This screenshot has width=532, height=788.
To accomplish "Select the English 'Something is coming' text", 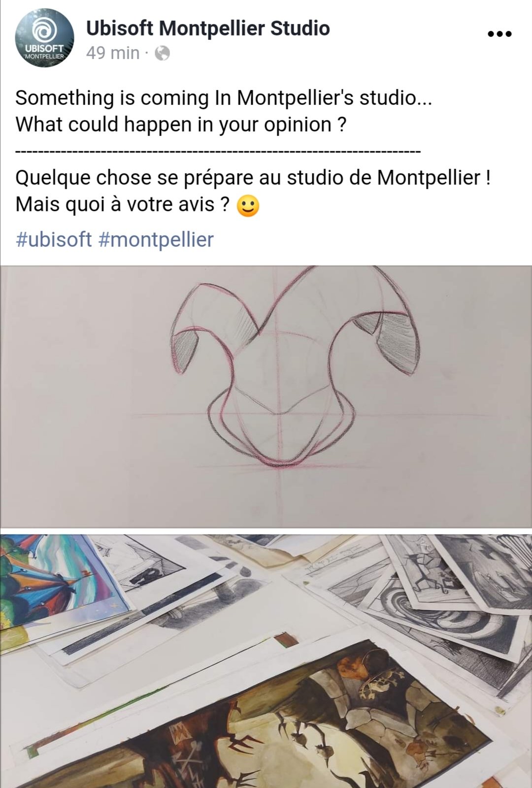I will point(224,98).
